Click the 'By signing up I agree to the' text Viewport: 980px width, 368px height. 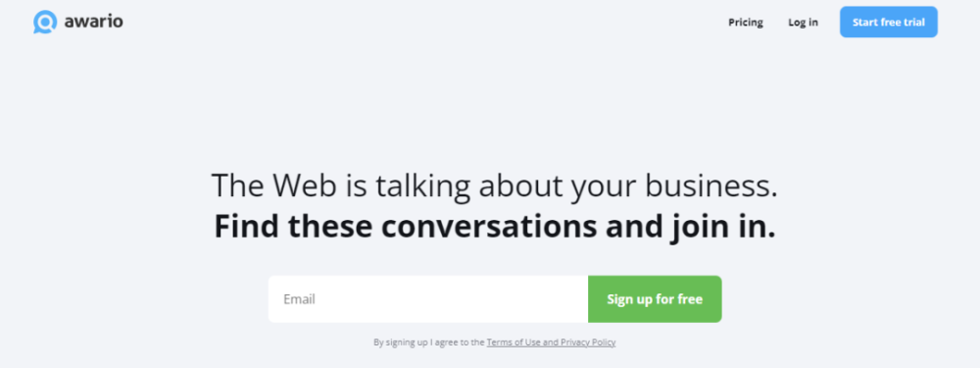[x=429, y=342]
